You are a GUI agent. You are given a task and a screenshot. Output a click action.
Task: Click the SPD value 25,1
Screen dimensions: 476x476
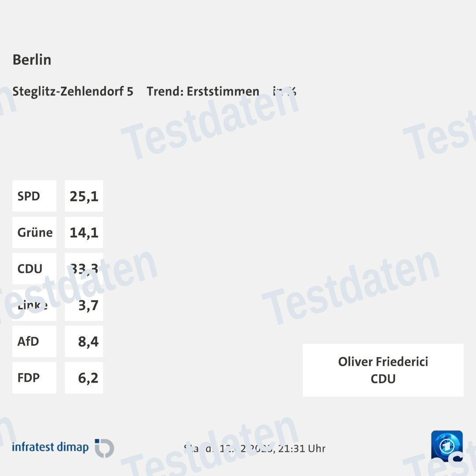(84, 196)
